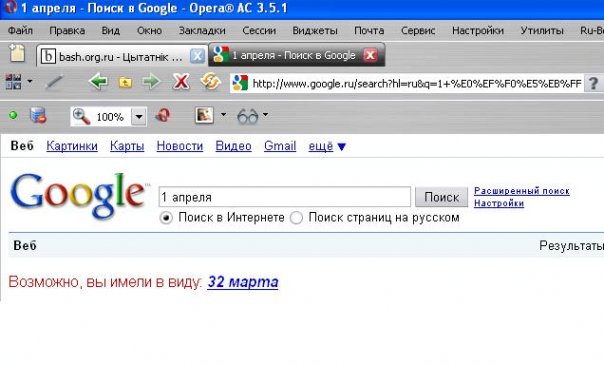Open the Окно menu
Viewport: 604px width, 365px height.
tap(149, 30)
